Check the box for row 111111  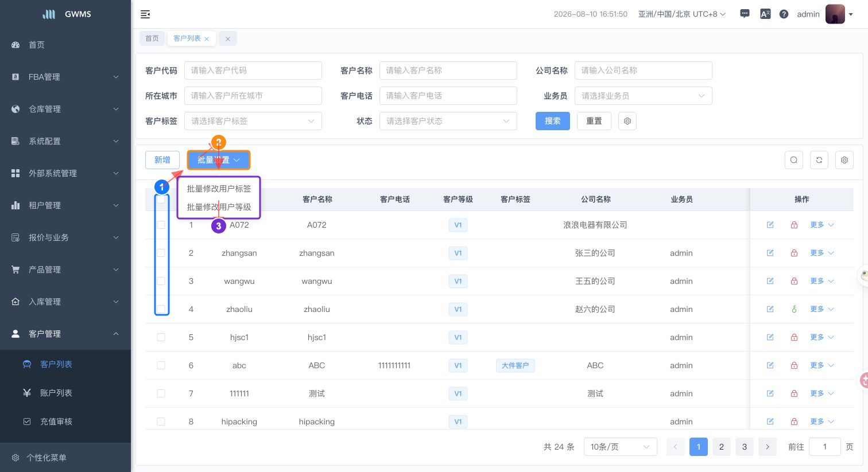pyautogui.click(x=161, y=393)
